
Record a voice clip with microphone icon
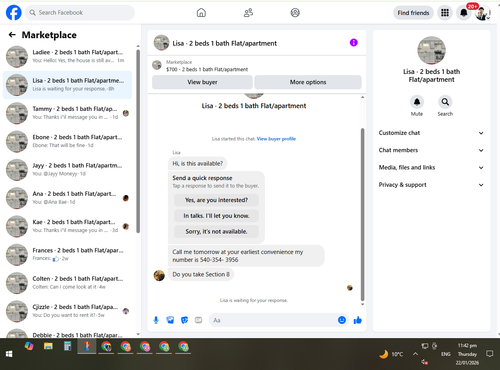(x=156, y=320)
